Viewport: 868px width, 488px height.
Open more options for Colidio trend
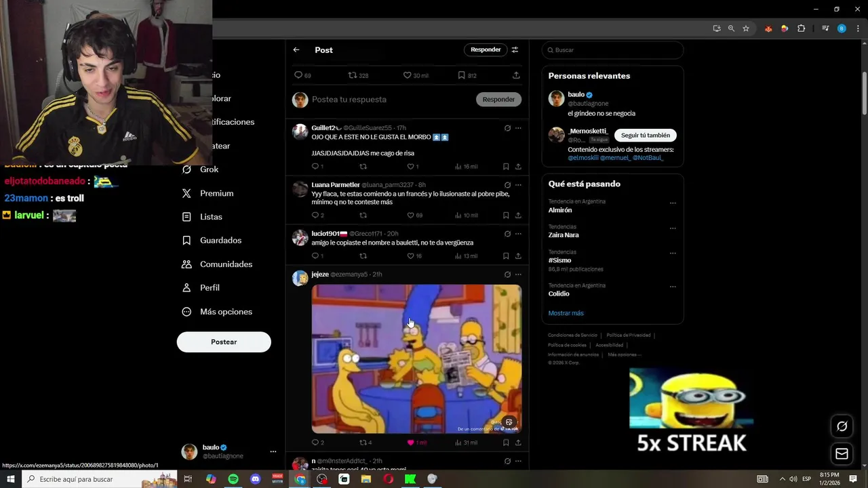point(673,287)
